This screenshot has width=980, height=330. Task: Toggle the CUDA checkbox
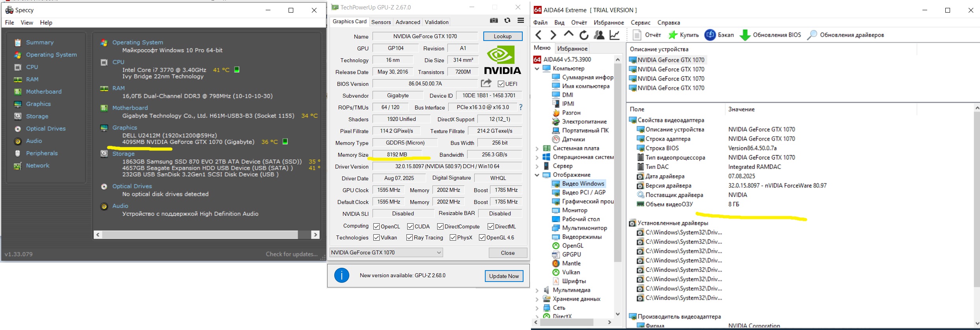click(410, 226)
